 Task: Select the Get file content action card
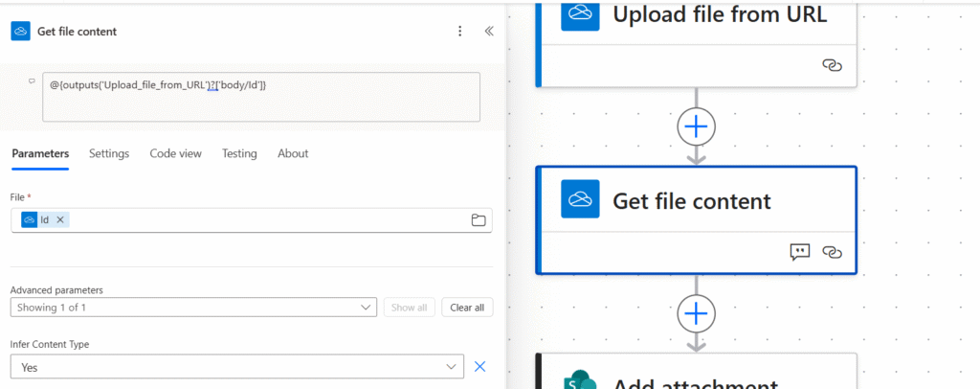click(x=697, y=220)
